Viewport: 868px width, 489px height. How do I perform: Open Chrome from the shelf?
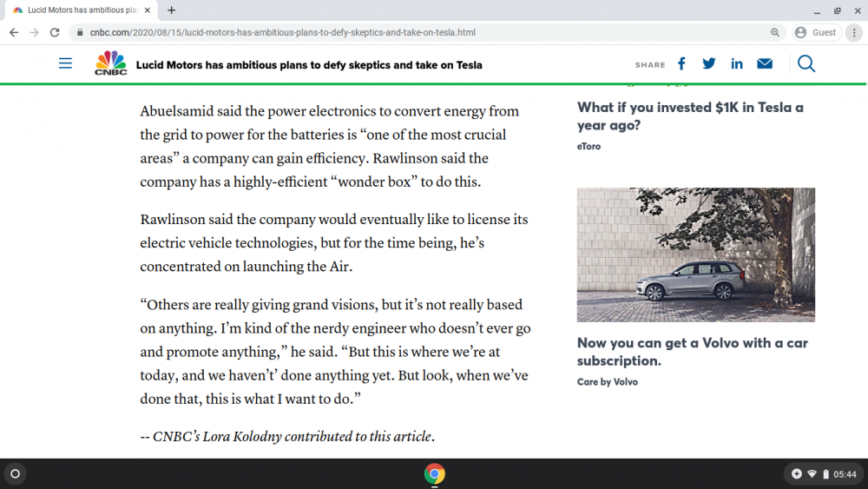[435, 474]
